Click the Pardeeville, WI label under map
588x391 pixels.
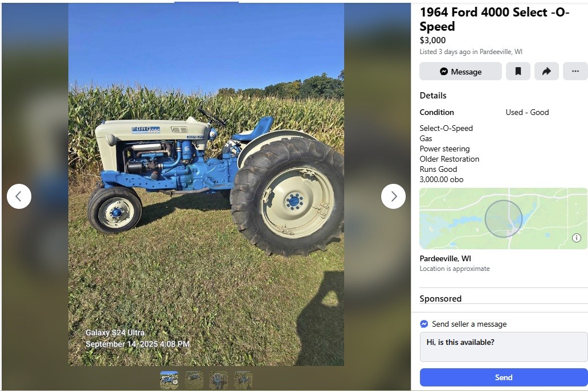445,258
